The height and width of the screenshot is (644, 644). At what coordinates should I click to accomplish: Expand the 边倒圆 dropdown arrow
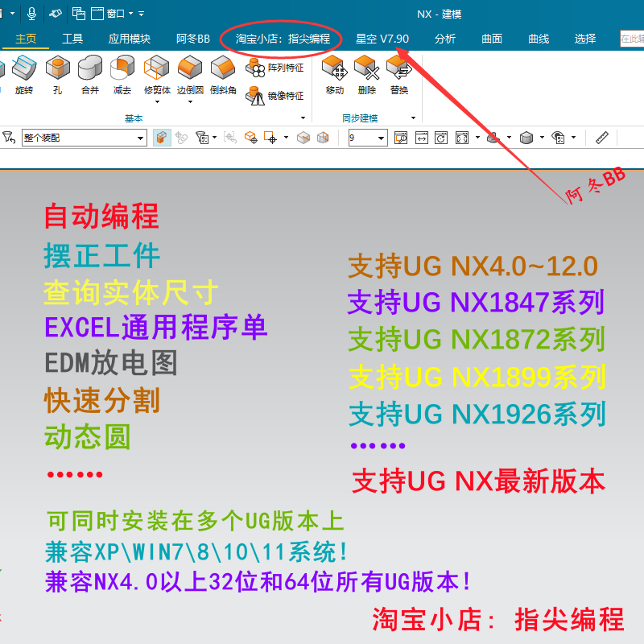190,102
